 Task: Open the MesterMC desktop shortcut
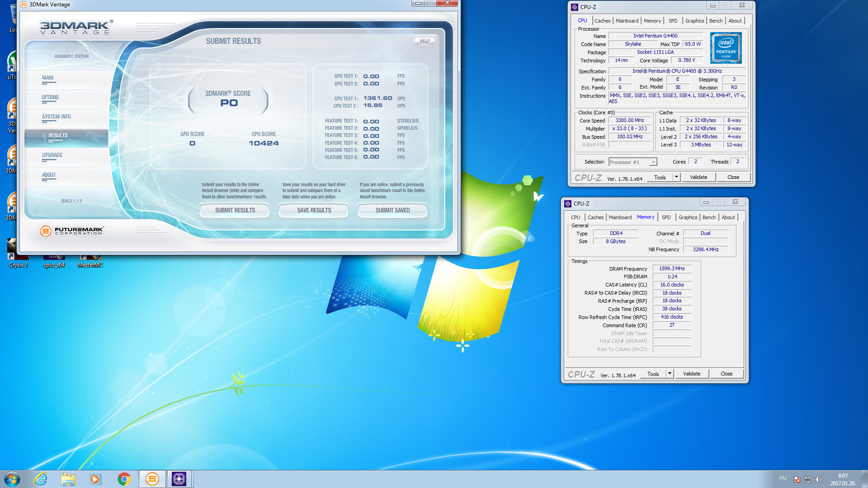coord(90,261)
